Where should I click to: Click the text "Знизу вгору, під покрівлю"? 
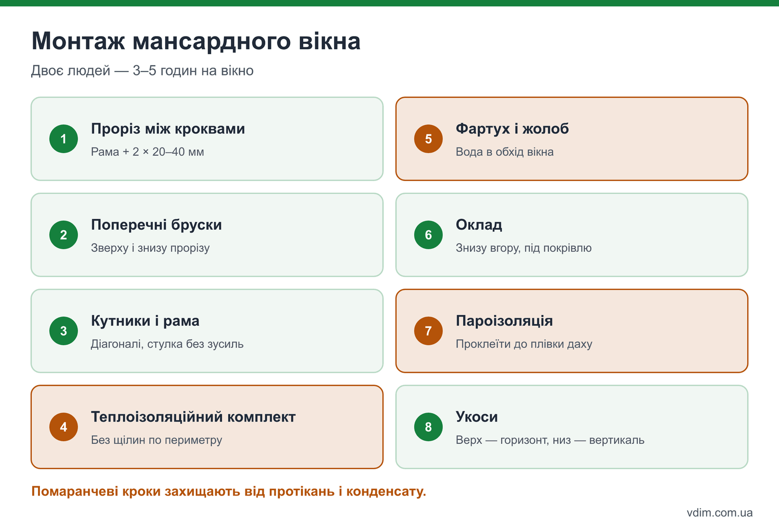pyautogui.click(x=524, y=248)
